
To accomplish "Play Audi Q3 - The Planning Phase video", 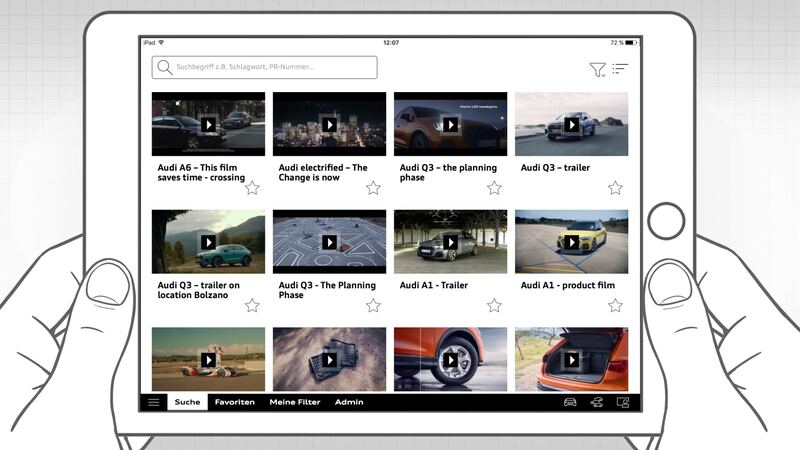I will pyautogui.click(x=330, y=242).
